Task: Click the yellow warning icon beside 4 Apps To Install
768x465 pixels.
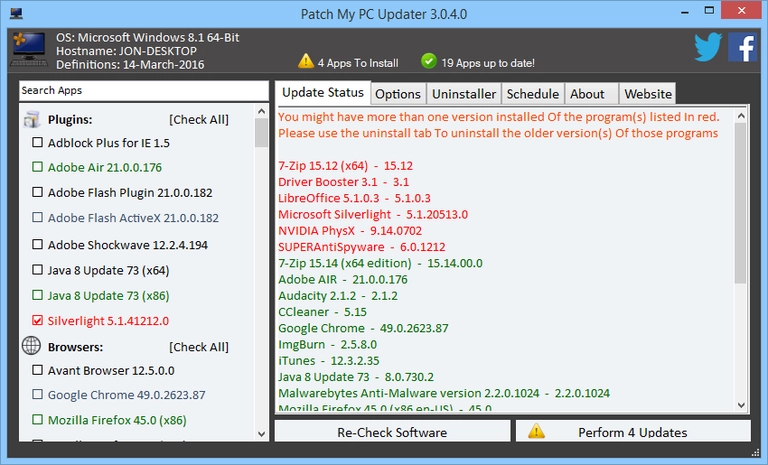Action: [x=306, y=61]
